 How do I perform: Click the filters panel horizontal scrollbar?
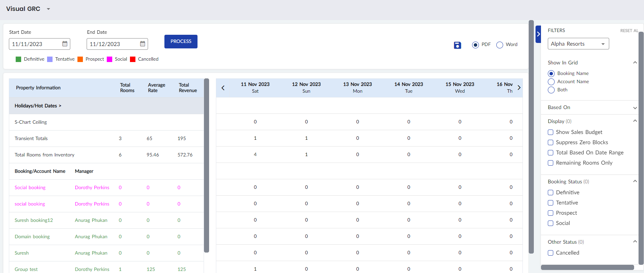tap(587, 268)
